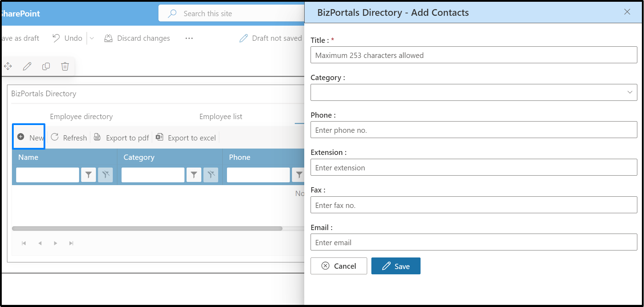Go to first page in pager

click(x=24, y=243)
